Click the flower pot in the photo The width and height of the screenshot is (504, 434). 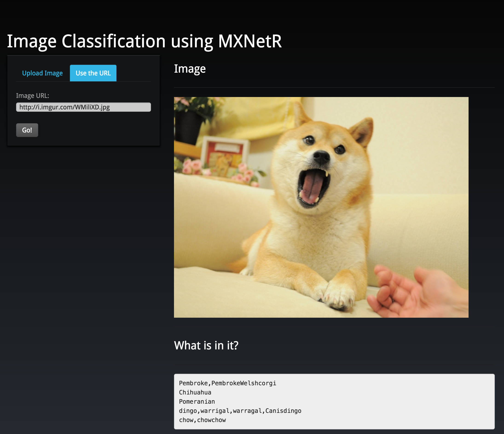[x=188, y=128]
